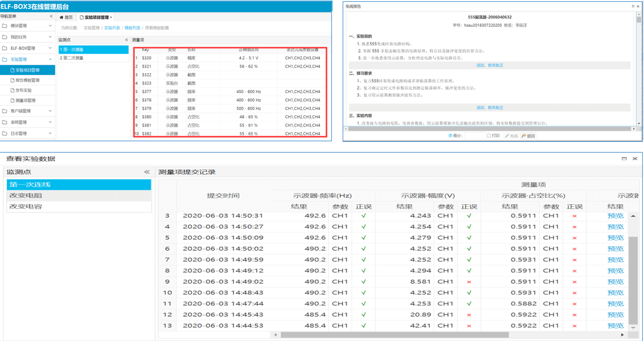Open 发布实验 in the sidebar

23,90
